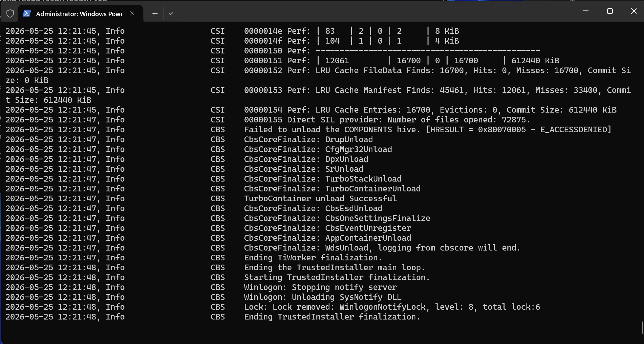The width and height of the screenshot is (644, 344).
Task: Close the PowerShell tab with its X
Action: point(132,13)
